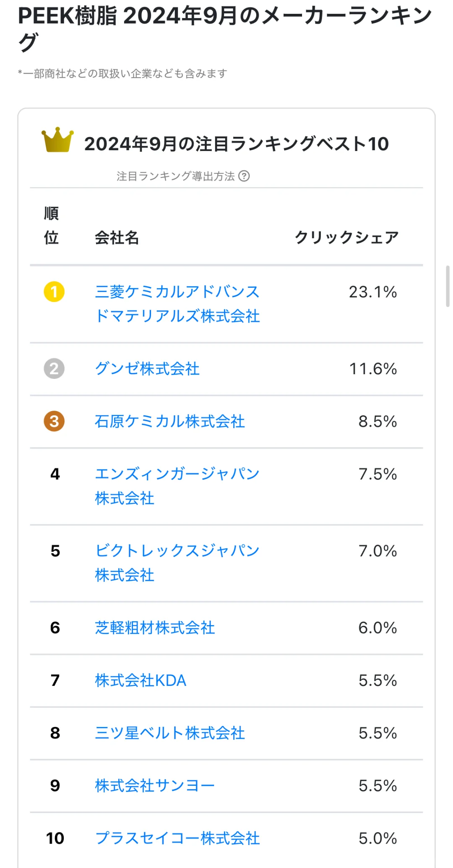Go to プラスセイコー株式会社 page
The image size is (453, 868).
[x=177, y=838]
